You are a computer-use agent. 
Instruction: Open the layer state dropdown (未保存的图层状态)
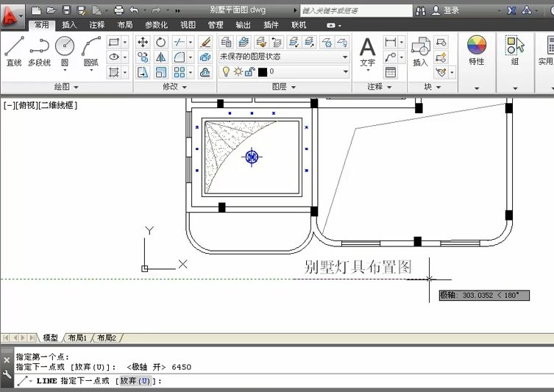284,57
